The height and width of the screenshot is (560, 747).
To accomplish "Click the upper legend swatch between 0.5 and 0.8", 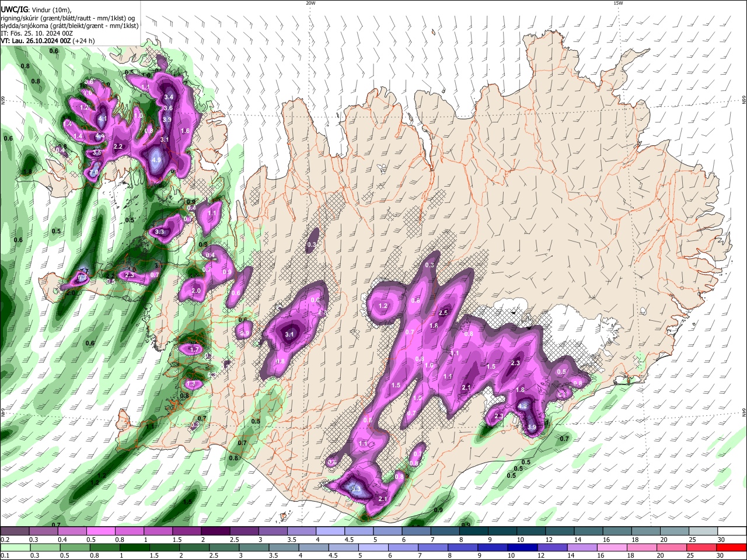I will pyautogui.click(x=100, y=531).
